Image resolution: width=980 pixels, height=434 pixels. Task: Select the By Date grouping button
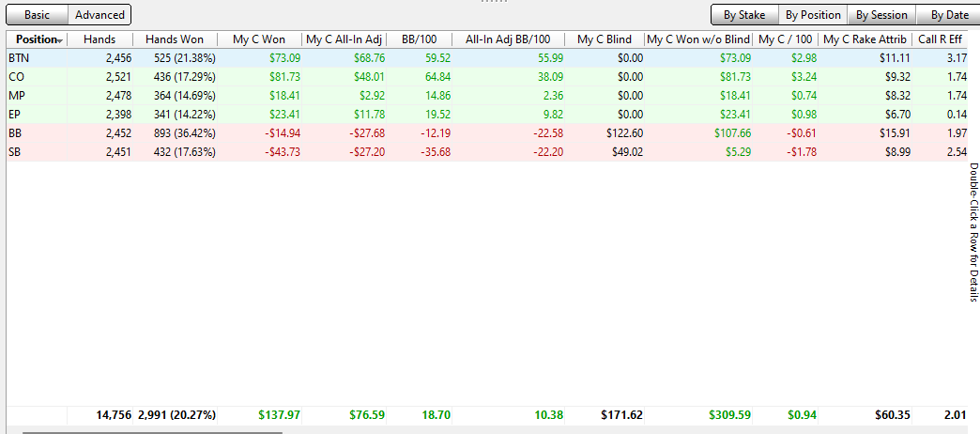pos(949,15)
